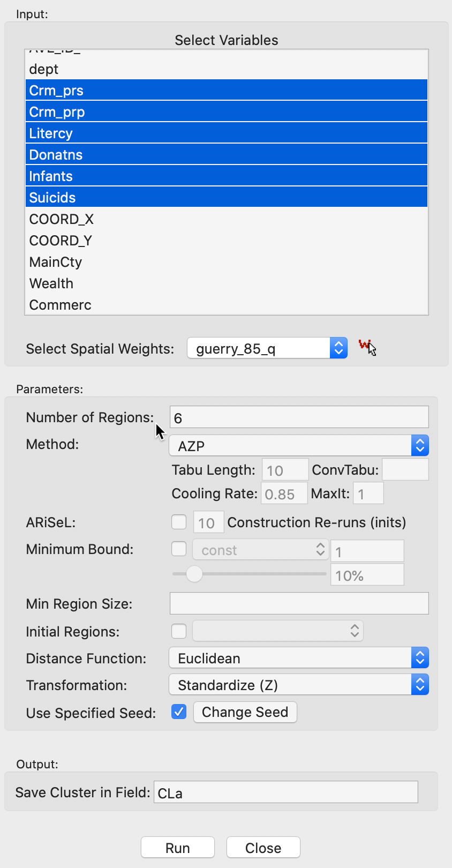The width and height of the screenshot is (452, 868).
Task: Uncheck Use Specified Seed checkbox
Action: tap(179, 712)
